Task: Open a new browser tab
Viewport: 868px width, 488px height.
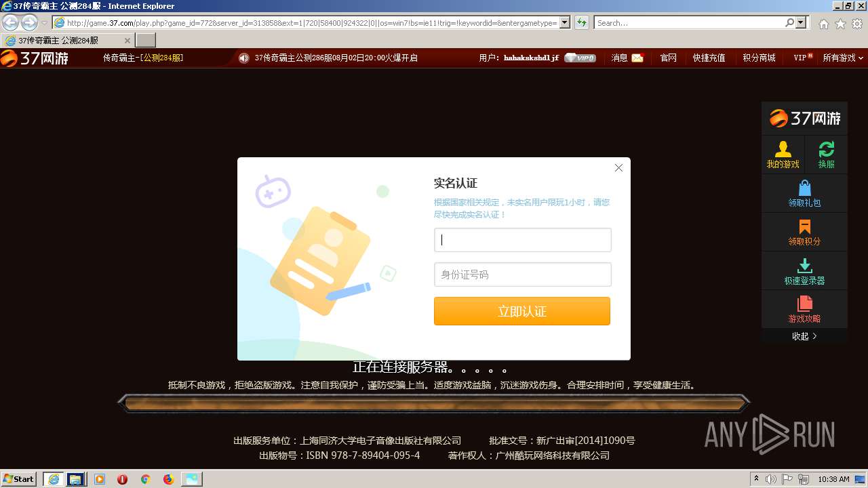Action: click(x=145, y=41)
